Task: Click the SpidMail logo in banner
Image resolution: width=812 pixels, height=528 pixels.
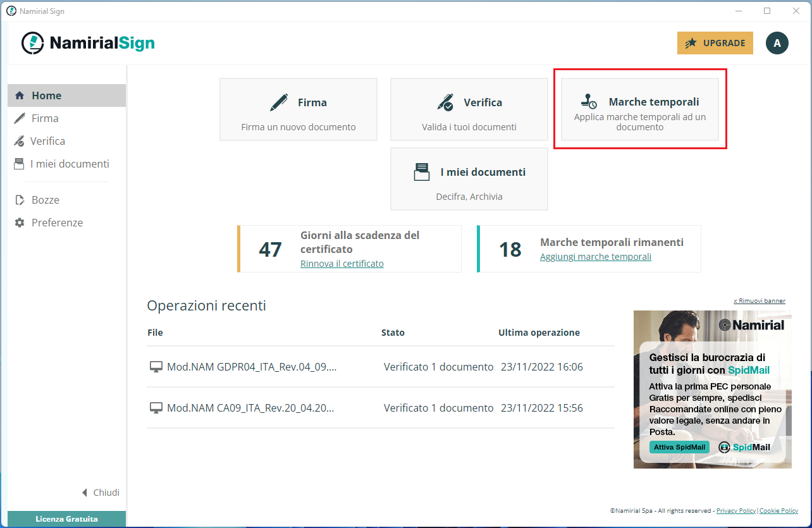Action: [744, 447]
